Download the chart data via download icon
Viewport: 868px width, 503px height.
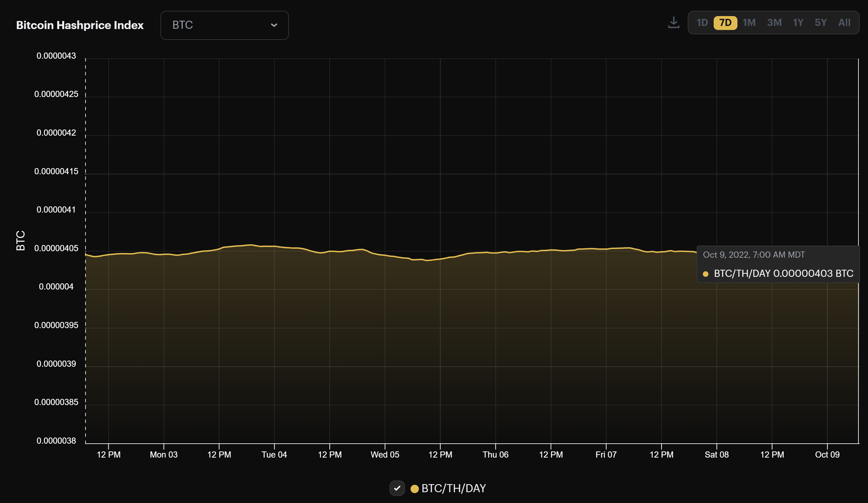(x=674, y=23)
